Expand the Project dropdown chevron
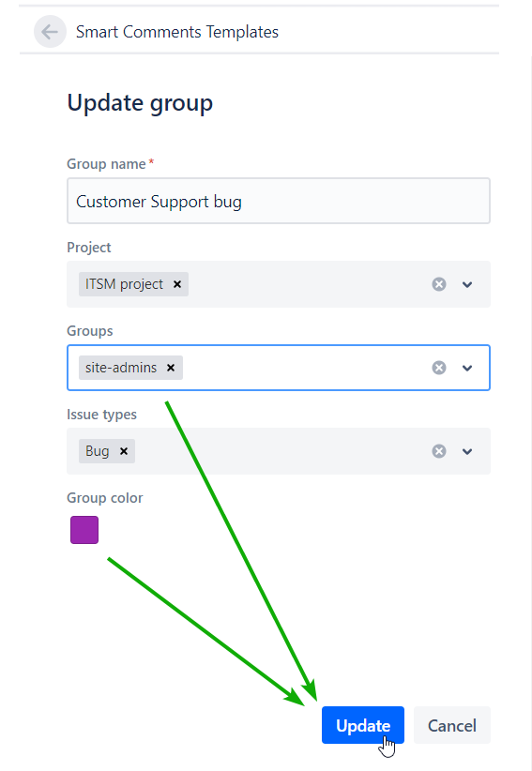This screenshot has width=532, height=771. coord(467,284)
